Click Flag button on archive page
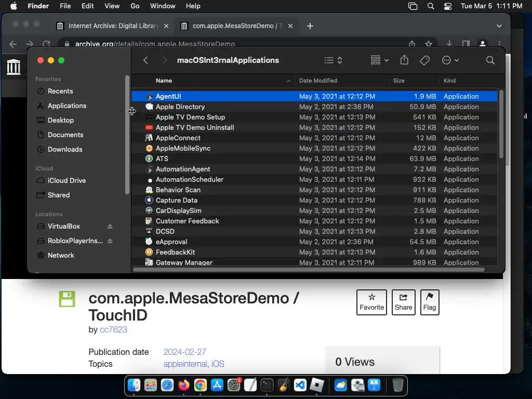 click(x=430, y=302)
